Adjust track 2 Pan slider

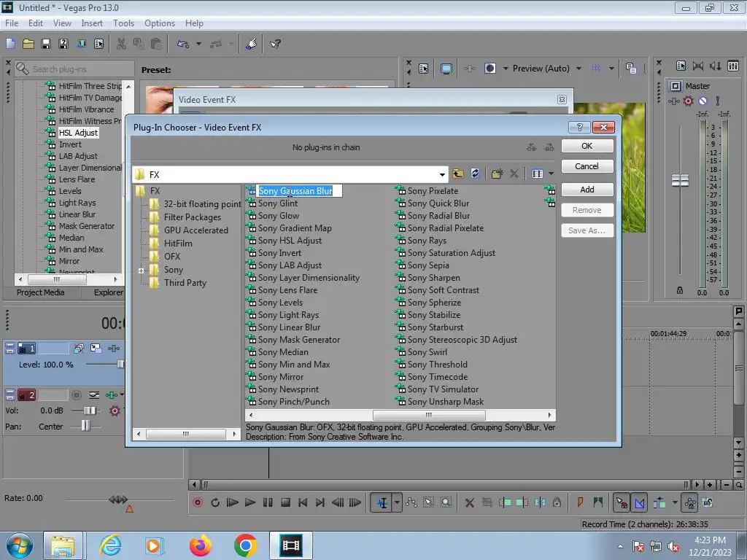[x=85, y=426]
